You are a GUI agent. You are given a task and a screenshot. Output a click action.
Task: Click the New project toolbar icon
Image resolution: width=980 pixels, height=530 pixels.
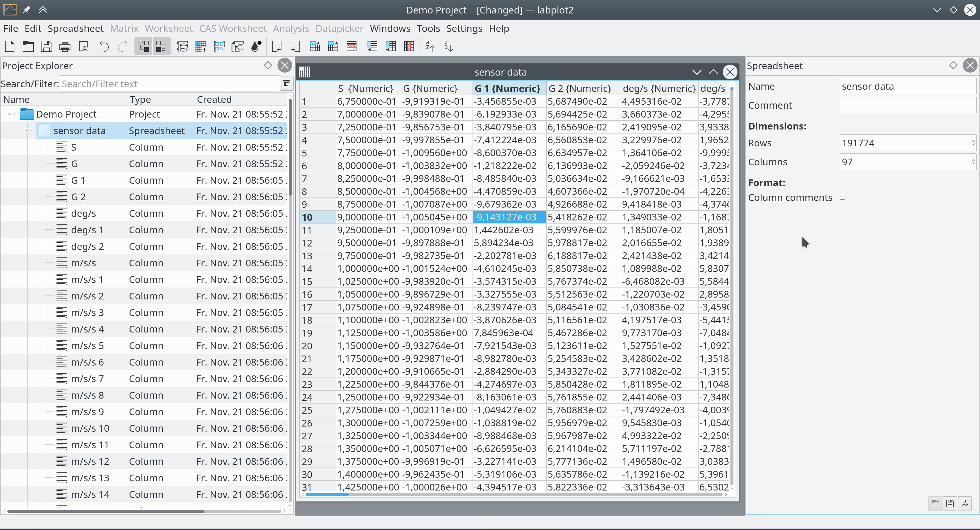(10, 47)
